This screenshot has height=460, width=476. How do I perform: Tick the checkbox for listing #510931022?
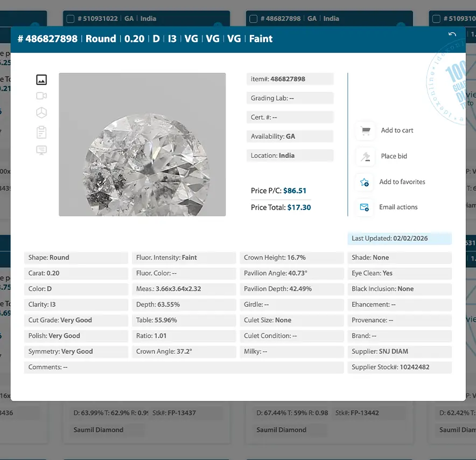(x=70, y=18)
